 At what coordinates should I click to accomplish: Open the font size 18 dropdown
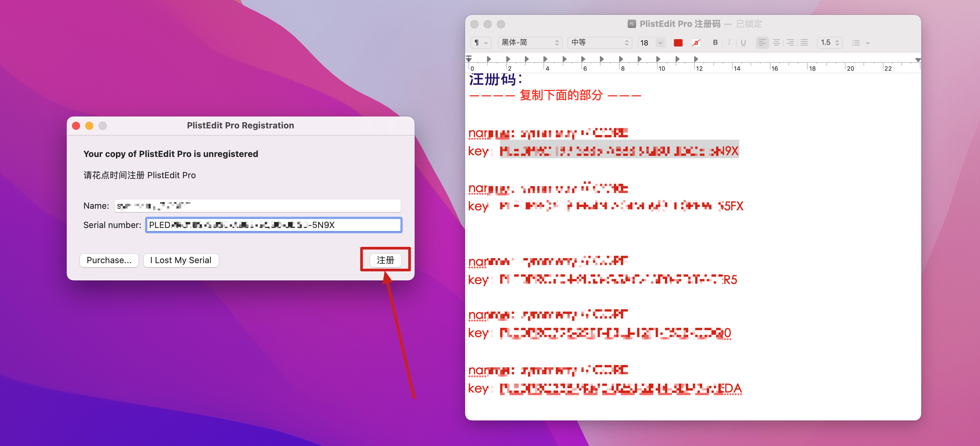coord(660,42)
